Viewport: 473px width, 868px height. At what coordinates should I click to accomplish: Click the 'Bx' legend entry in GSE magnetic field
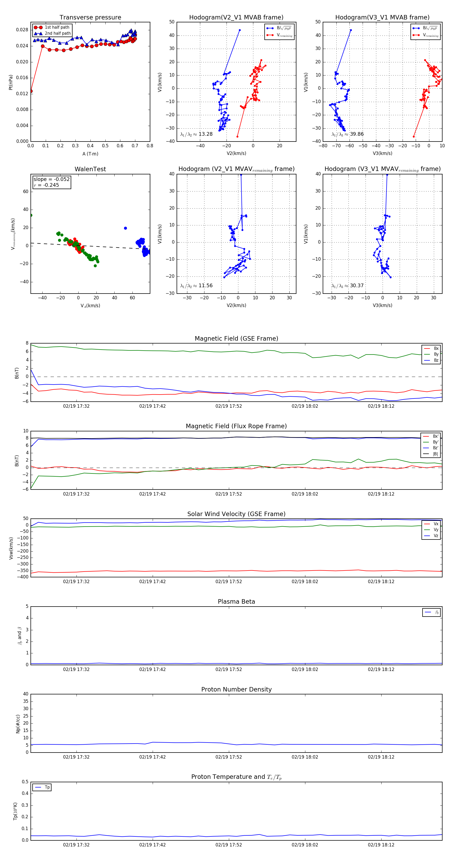(431, 349)
